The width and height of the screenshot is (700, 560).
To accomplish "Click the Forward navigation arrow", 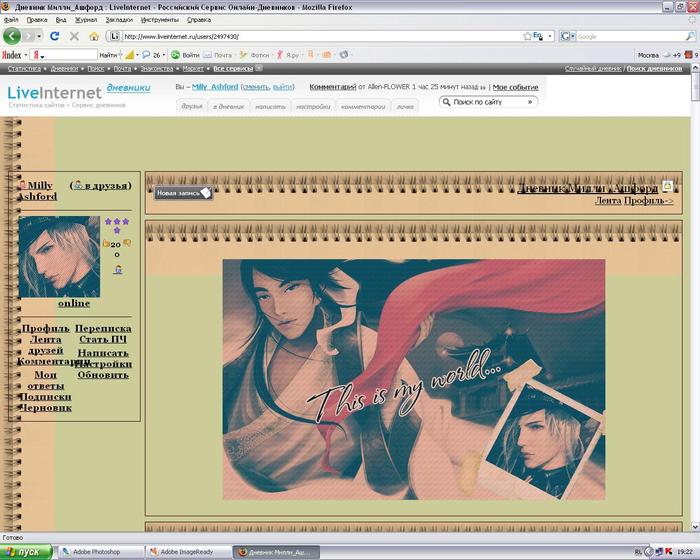I will pos(29,36).
